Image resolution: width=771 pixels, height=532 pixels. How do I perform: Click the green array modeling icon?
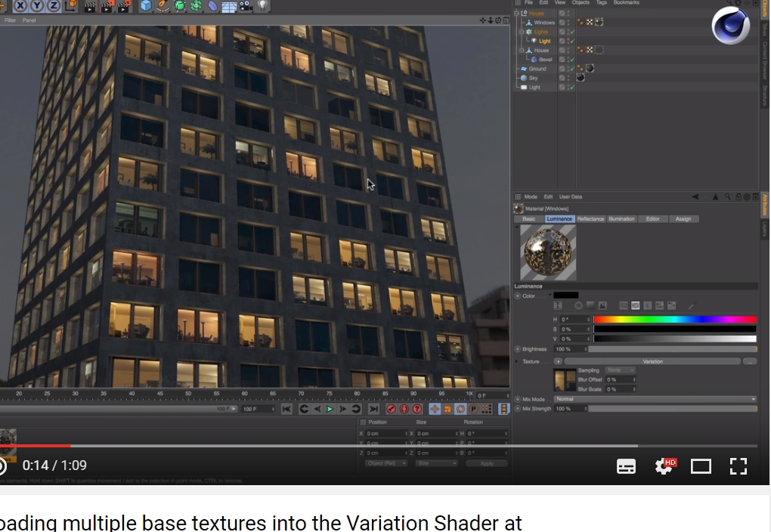coord(197,6)
